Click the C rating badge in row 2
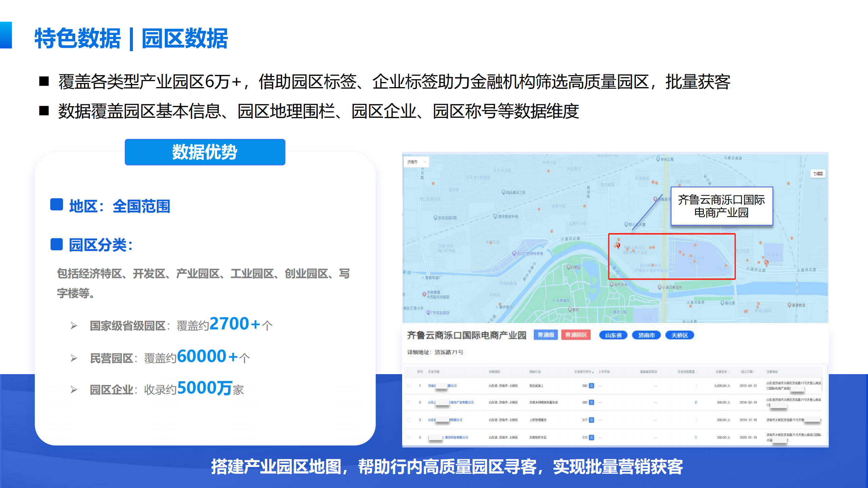 [x=592, y=402]
